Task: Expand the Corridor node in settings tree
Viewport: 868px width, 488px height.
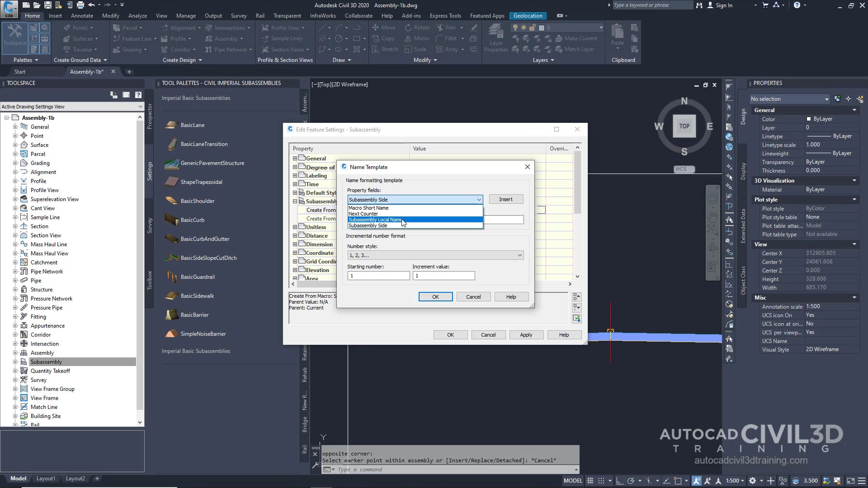Action: (x=15, y=335)
